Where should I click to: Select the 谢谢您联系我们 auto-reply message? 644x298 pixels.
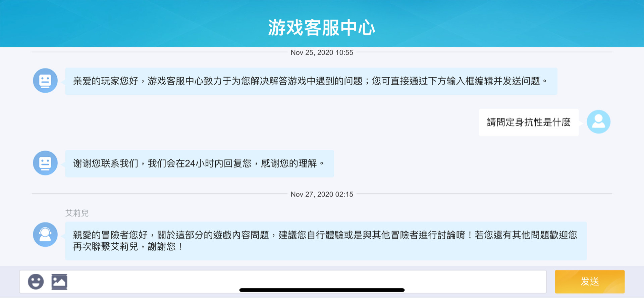200,163
